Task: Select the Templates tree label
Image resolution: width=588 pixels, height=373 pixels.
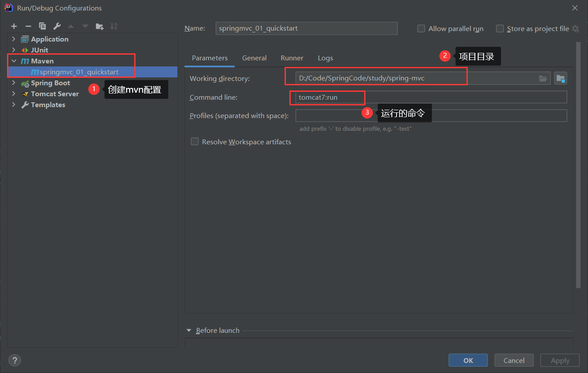Action: pyautogui.click(x=48, y=105)
